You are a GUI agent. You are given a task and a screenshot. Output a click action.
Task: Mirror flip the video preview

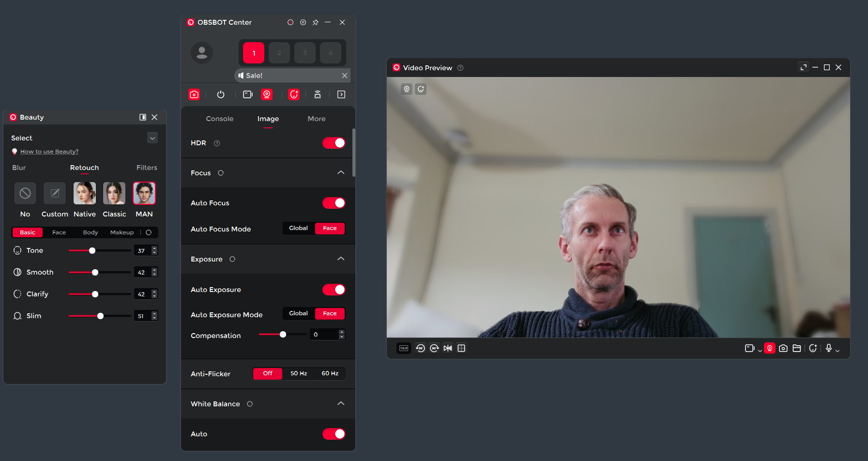[448, 348]
